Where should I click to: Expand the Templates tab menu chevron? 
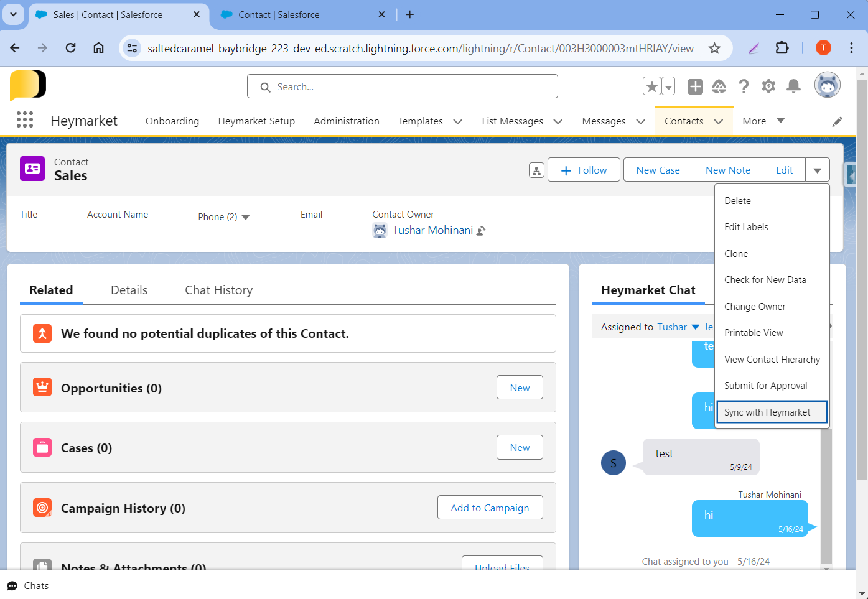click(x=457, y=121)
